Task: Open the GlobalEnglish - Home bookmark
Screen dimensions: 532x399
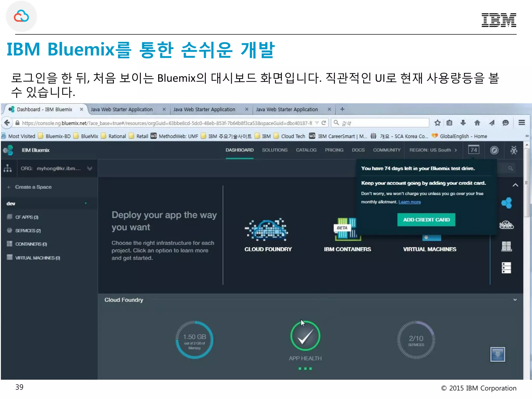Action: pos(459,136)
